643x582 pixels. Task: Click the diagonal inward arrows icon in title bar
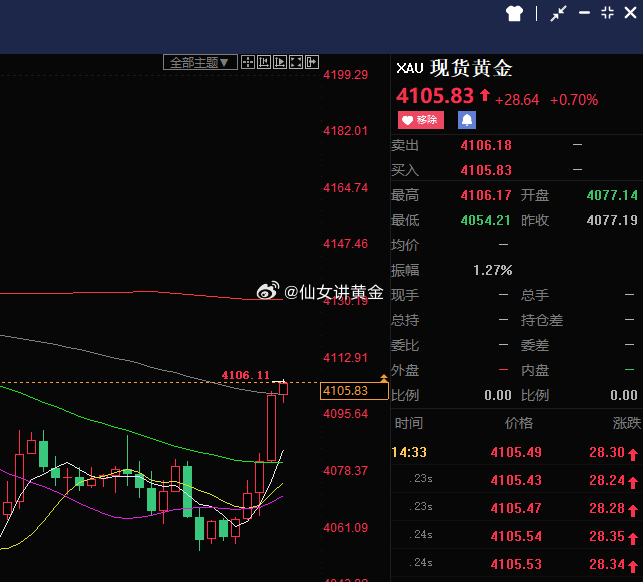(x=559, y=14)
